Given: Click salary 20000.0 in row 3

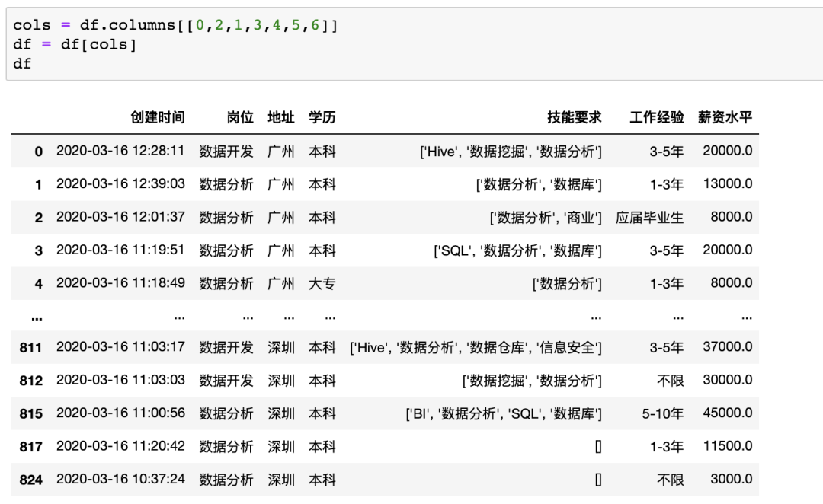Looking at the screenshot, I should tap(728, 250).
